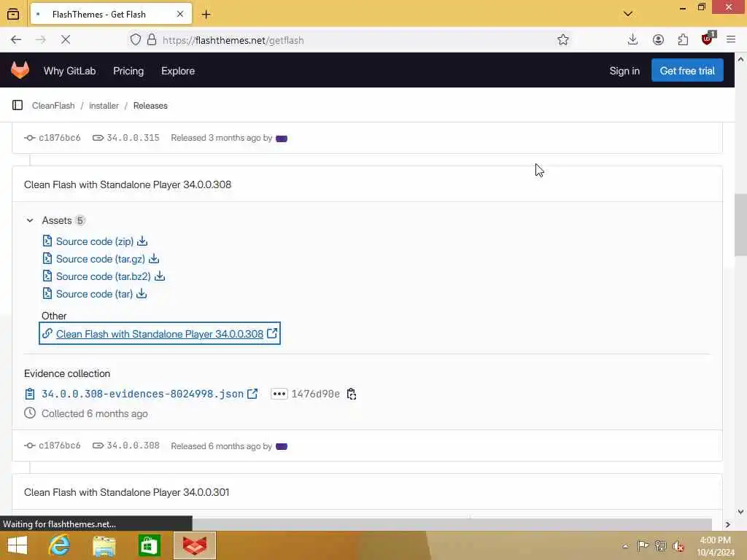
Task: Open the list all tabs dropdown
Action: [628, 14]
